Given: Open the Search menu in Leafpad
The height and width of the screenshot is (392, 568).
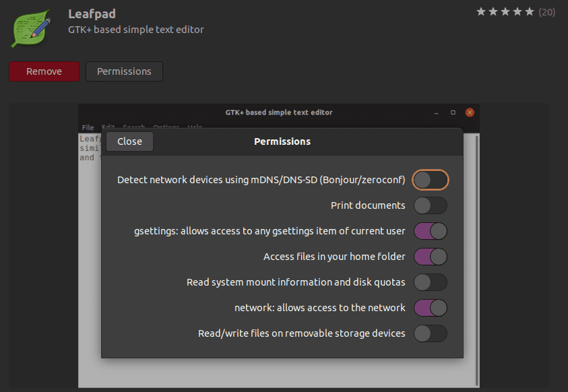Looking at the screenshot, I should [x=133, y=127].
